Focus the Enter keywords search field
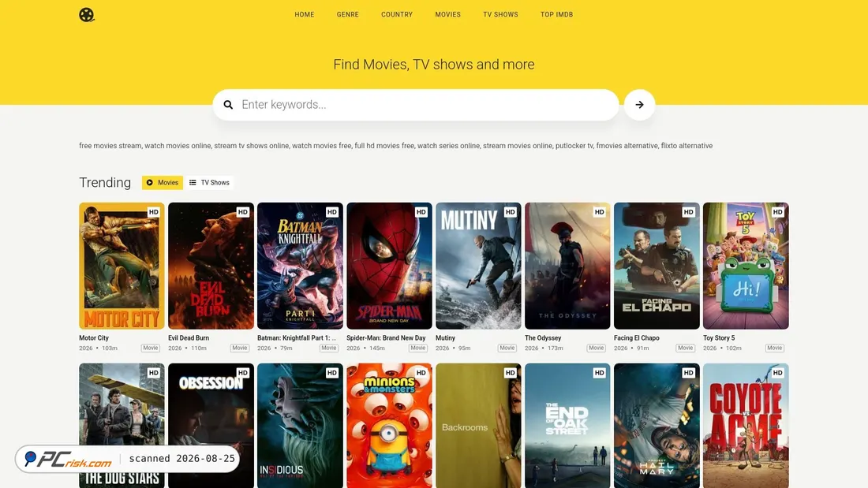The image size is (868, 488). [416, 105]
